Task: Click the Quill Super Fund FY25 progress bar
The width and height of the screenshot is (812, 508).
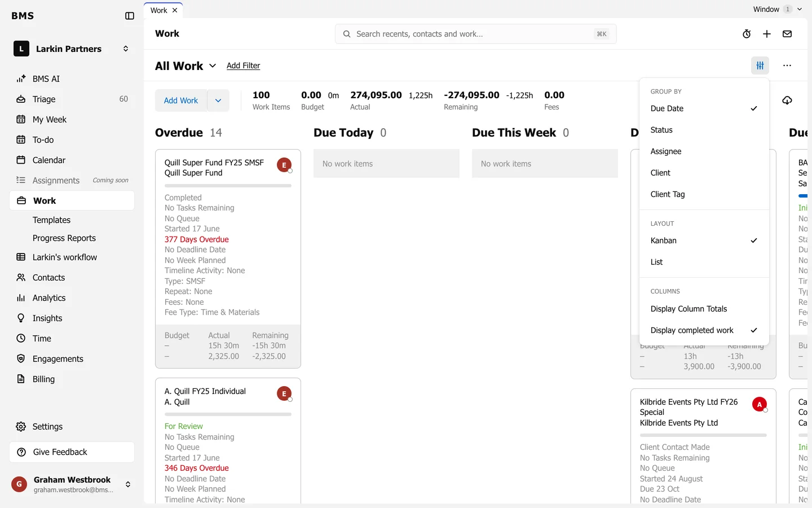Action: coord(228,186)
